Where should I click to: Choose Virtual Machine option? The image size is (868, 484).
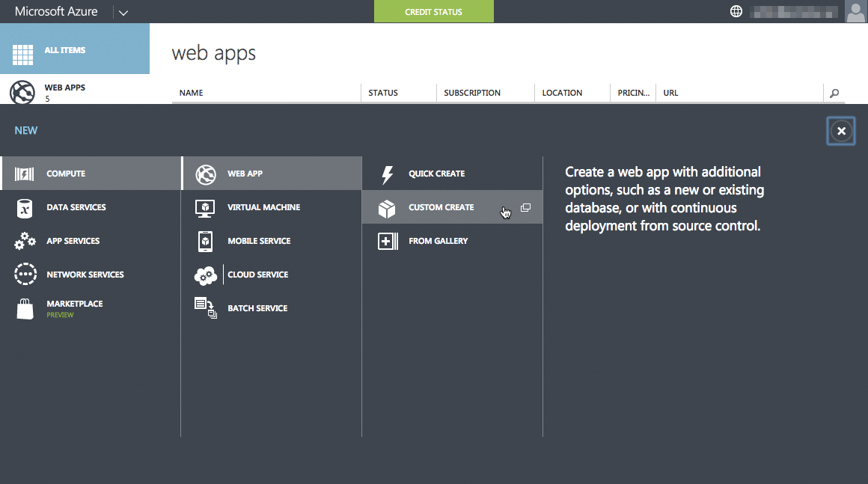click(x=272, y=207)
